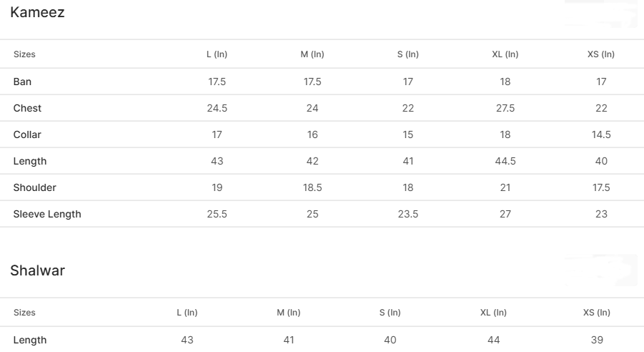The width and height of the screenshot is (644, 352).
Task: Click the Sleeve Length value 25.5
Action: click(217, 214)
